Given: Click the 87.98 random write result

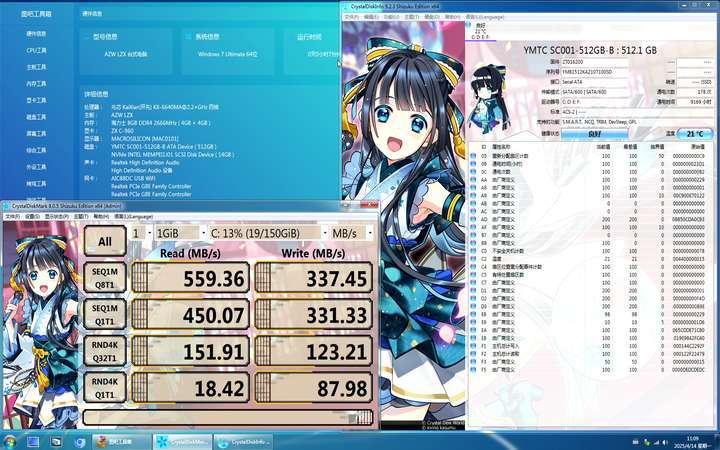Looking at the screenshot, I should point(314,388).
